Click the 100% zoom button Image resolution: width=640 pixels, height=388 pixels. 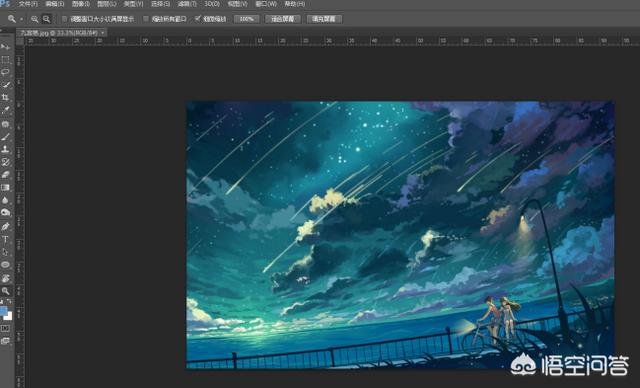pyautogui.click(x=247, y=19)
